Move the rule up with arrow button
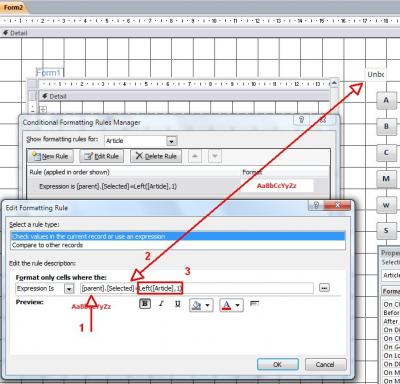 pyautogui.click(x=195, y=156)
